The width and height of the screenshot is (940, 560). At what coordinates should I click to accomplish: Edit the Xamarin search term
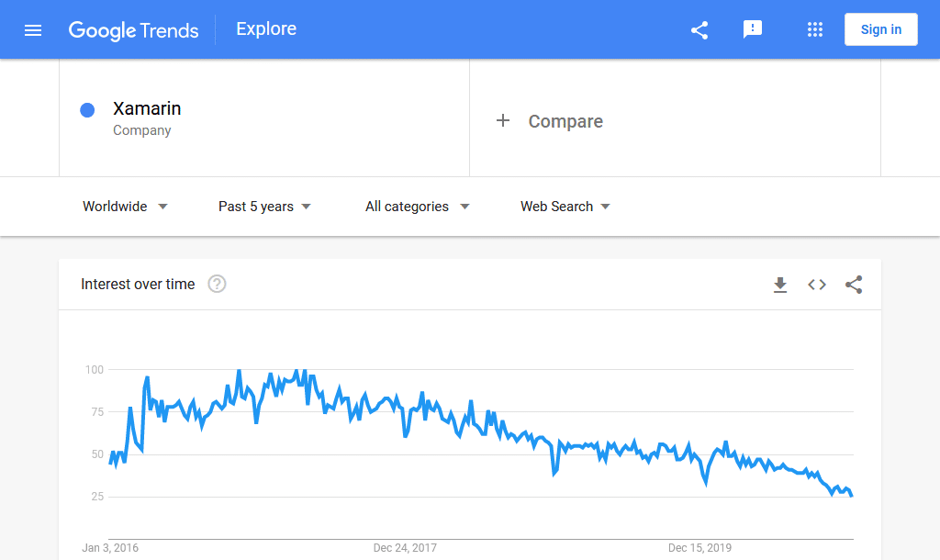147,108
